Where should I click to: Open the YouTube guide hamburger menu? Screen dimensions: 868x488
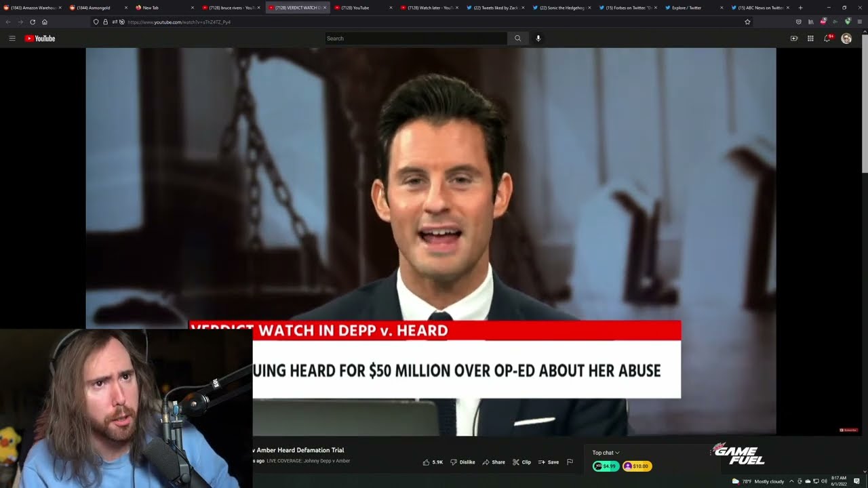12,39
